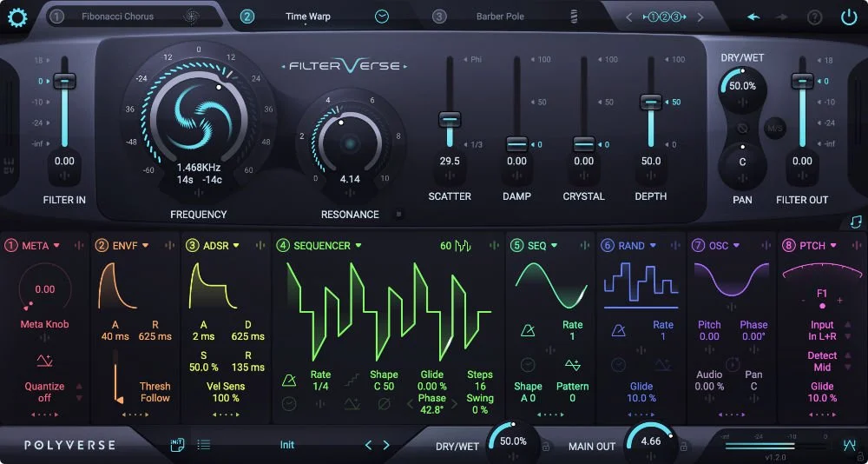Viewport: 868px width, 464px height.
Task: Click the Thresh Follow label
Action: pos(155,392)
